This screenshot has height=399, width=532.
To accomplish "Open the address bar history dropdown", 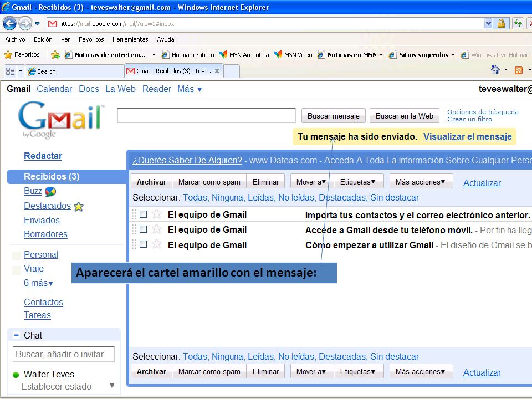I will [x=488, y=23].
